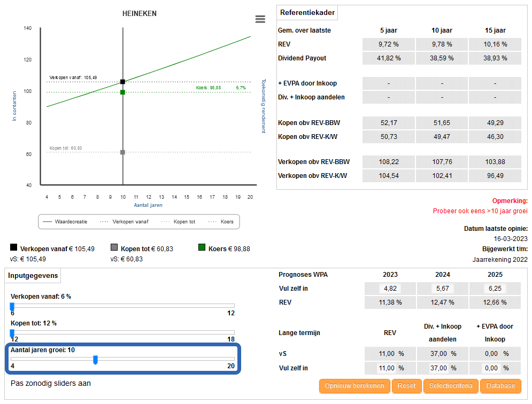Viewport: 532px width, 404px height.
Task: Click Koers: 98,88 chart label
Action: 209,88
